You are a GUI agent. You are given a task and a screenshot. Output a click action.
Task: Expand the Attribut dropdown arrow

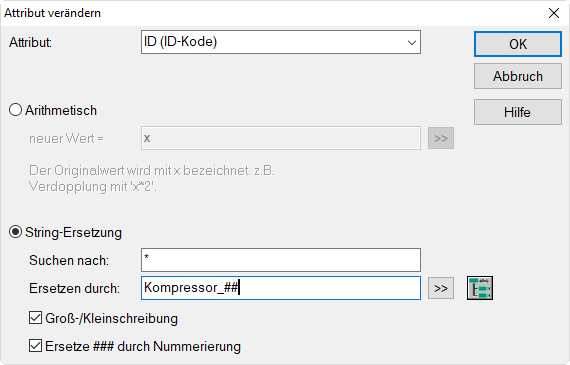pyautogui.click(x=412, y=43)
